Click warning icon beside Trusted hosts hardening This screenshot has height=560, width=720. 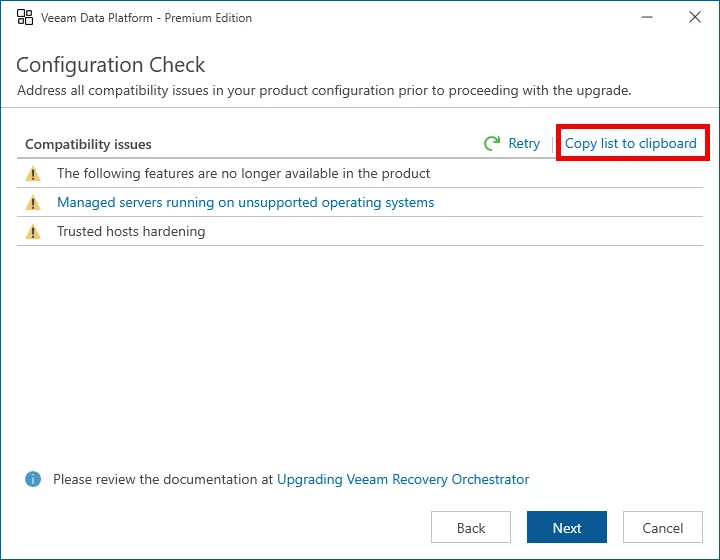coord(34,232)
